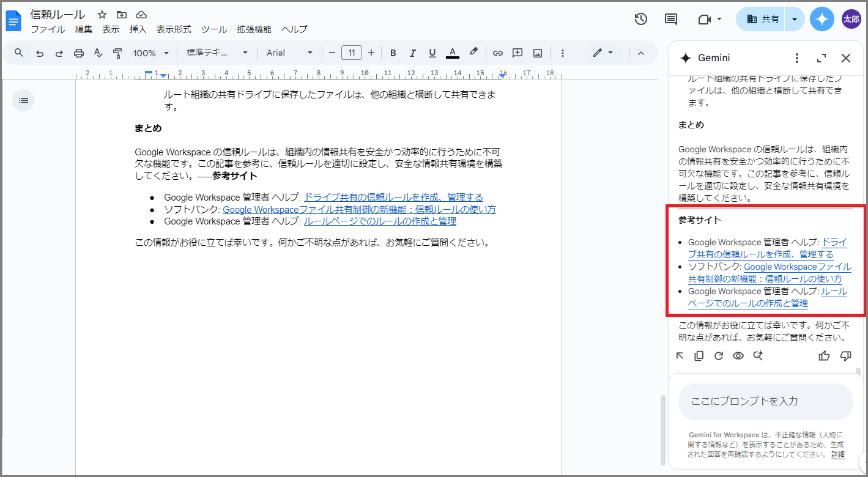Open the Google Docs home icon
Screen dimensions: 868x477
tap(13, 21)
